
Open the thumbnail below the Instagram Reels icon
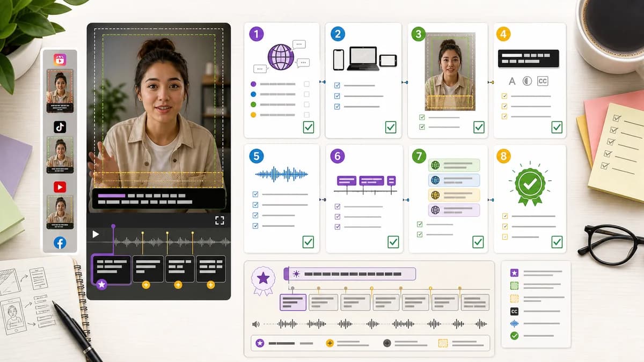point(60,91)
